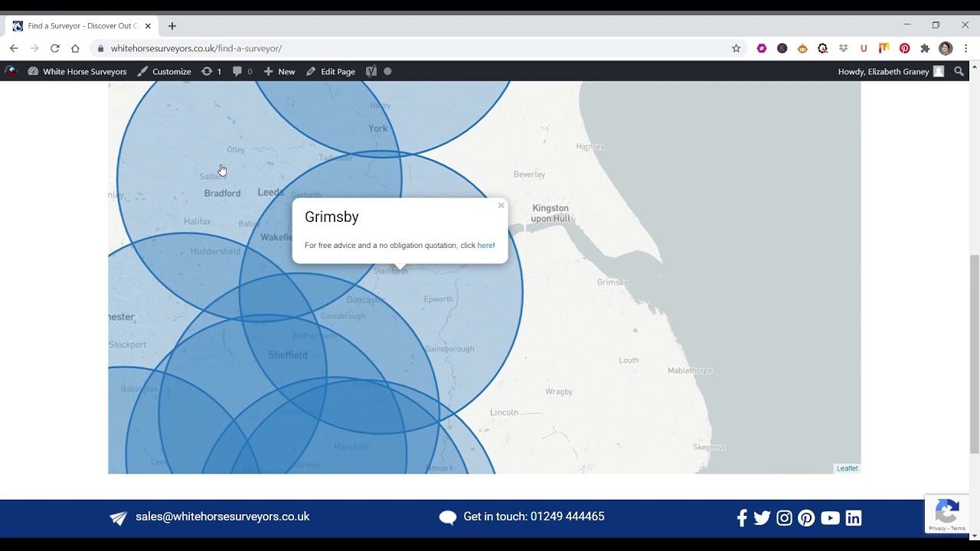Bookmark this page with the star
Screen dimensions: 980x551
click(x=737, y=48)
